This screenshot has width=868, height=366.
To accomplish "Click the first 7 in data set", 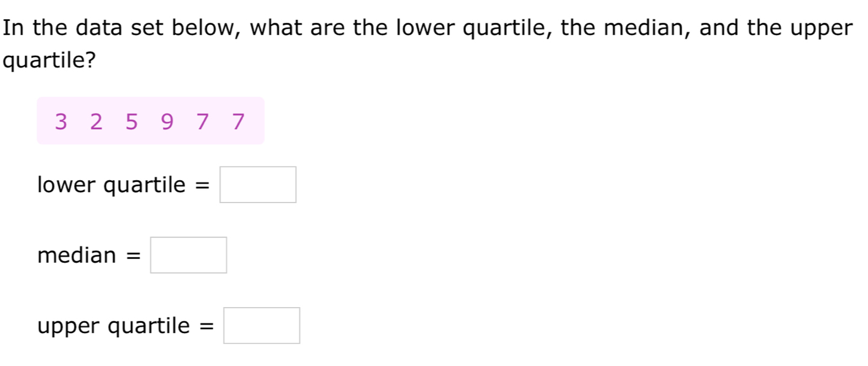I will click(x=203, y=122).
